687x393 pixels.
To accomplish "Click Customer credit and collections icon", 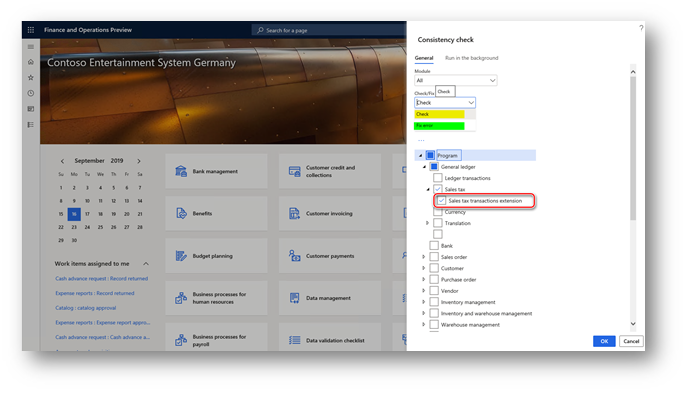I will [x=294, y=171].
